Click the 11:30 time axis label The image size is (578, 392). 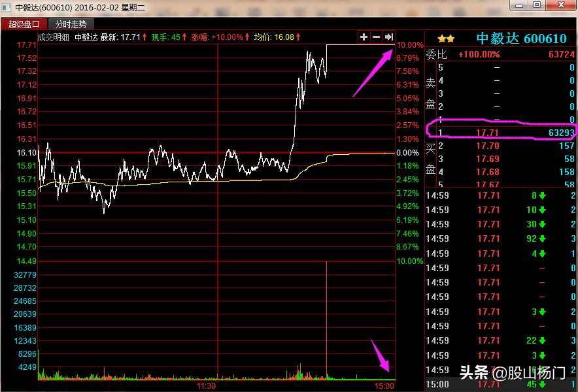point(207,386)
